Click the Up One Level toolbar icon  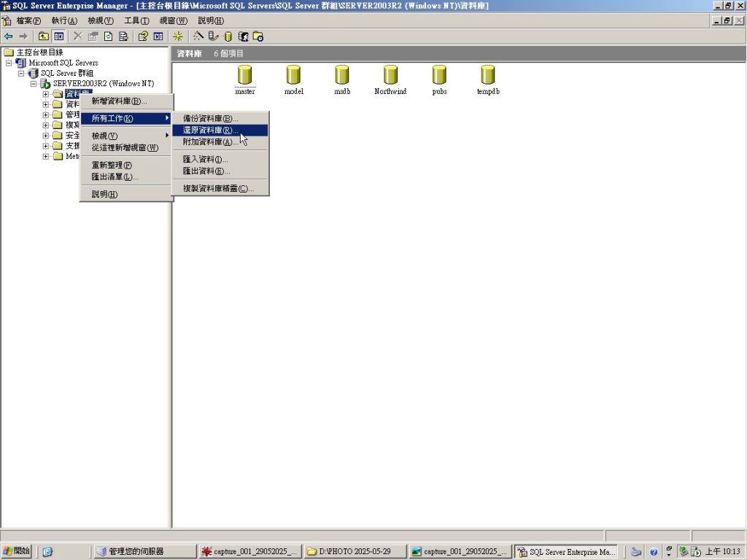44,36
